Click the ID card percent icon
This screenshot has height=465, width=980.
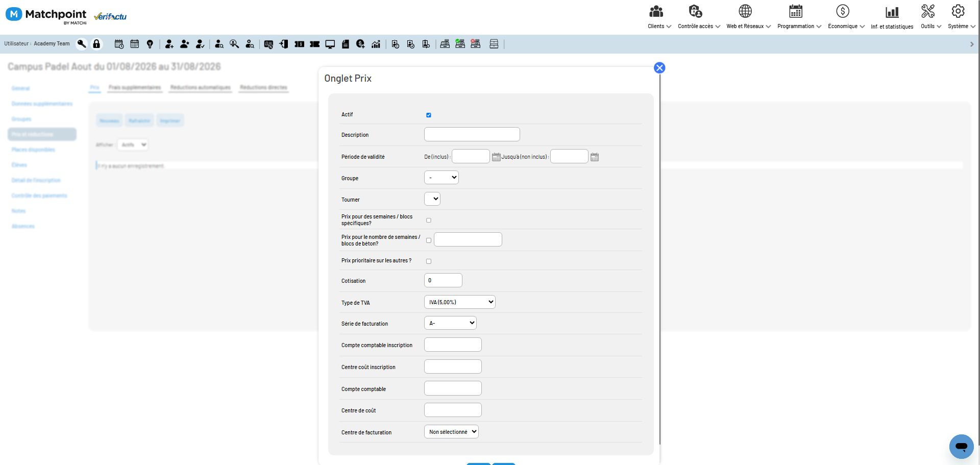pos(268,44)
